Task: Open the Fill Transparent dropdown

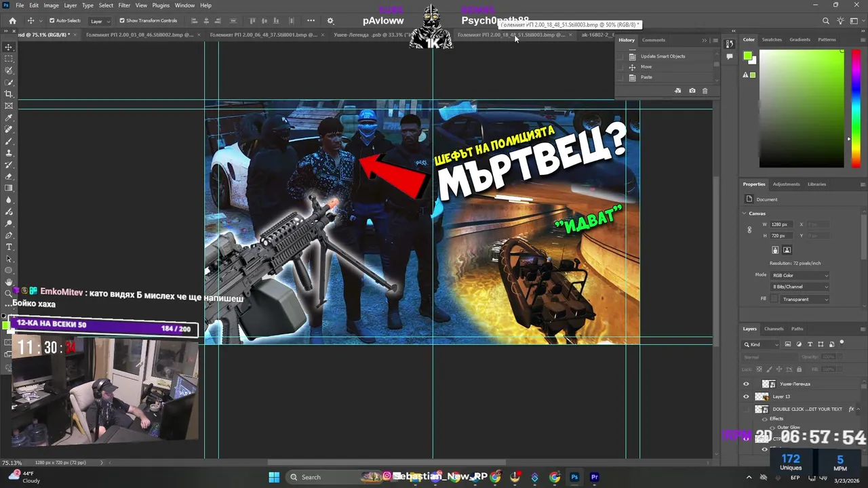Action: [804, 299]
